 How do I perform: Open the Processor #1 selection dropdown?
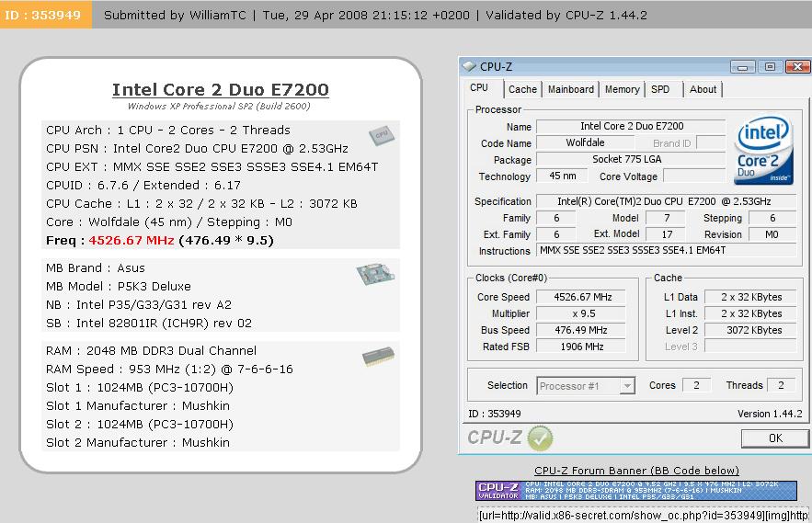pyautogui.click(x=586, y=386)
